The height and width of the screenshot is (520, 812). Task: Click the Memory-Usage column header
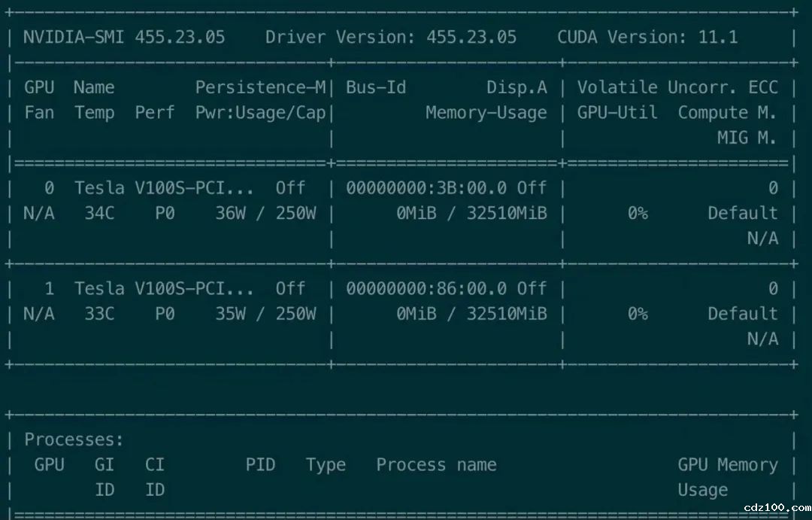486,113
